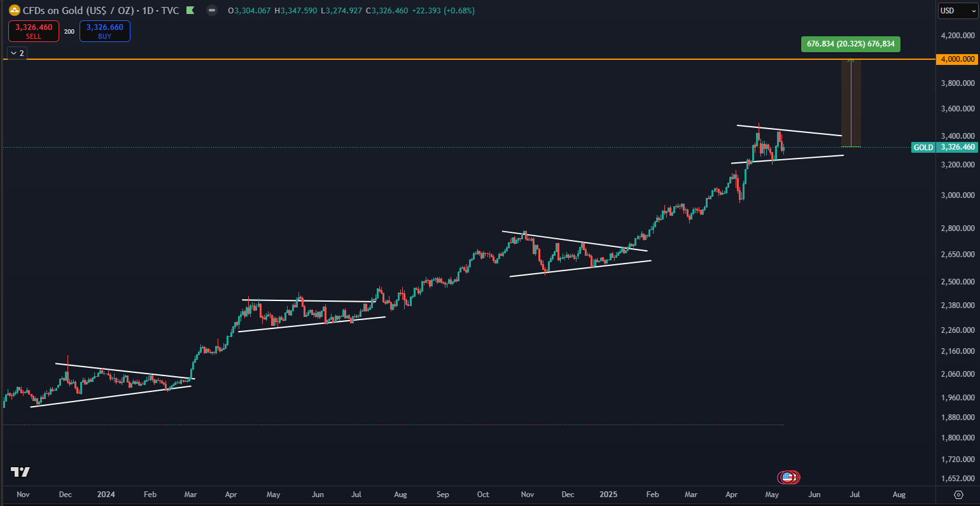Open the TradingView logo at chart bottom-left

[x=20, y=472]
